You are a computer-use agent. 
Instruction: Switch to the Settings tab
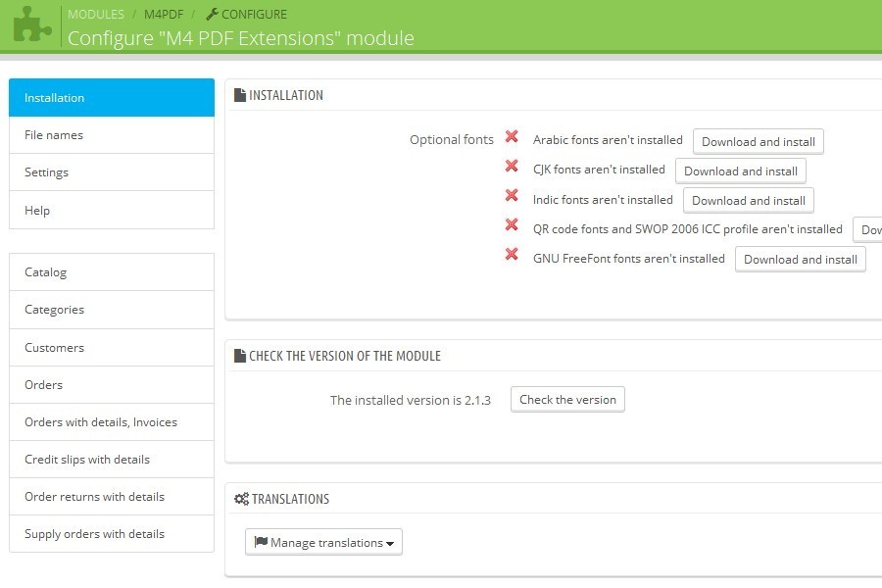tap(112, 172)
